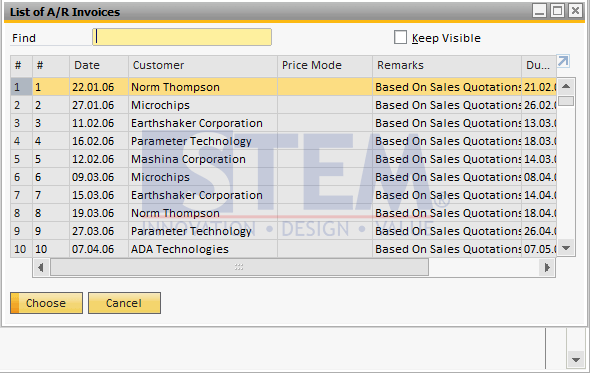Click the Find search input field
The image size is (590, 373).
point(182,37)
